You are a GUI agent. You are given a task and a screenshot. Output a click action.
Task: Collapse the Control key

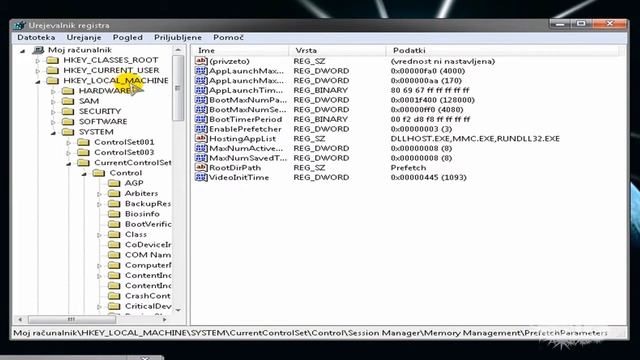(x=84, y=174)
